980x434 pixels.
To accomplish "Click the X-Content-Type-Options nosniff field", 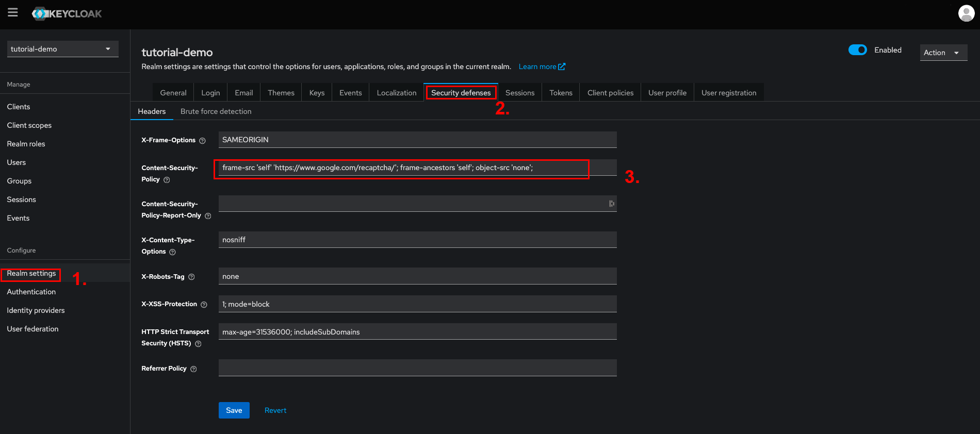I will [418, 240].
